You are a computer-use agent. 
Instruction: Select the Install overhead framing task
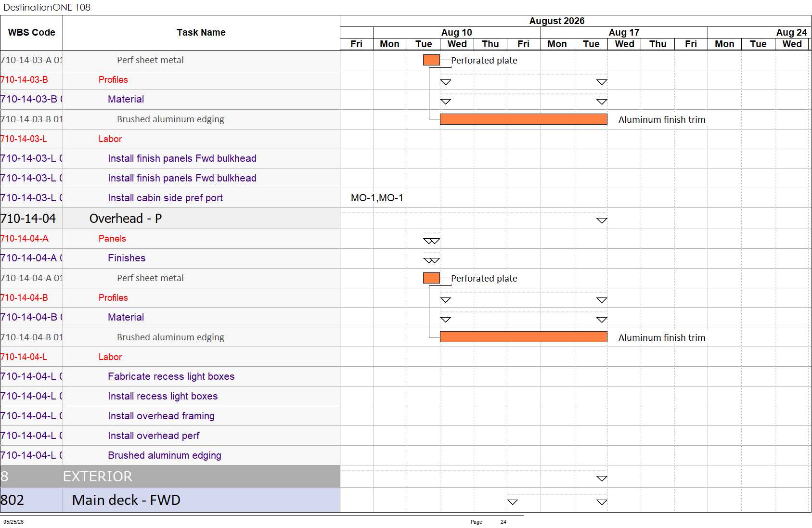pyautogui.click(x=170, y=416)
